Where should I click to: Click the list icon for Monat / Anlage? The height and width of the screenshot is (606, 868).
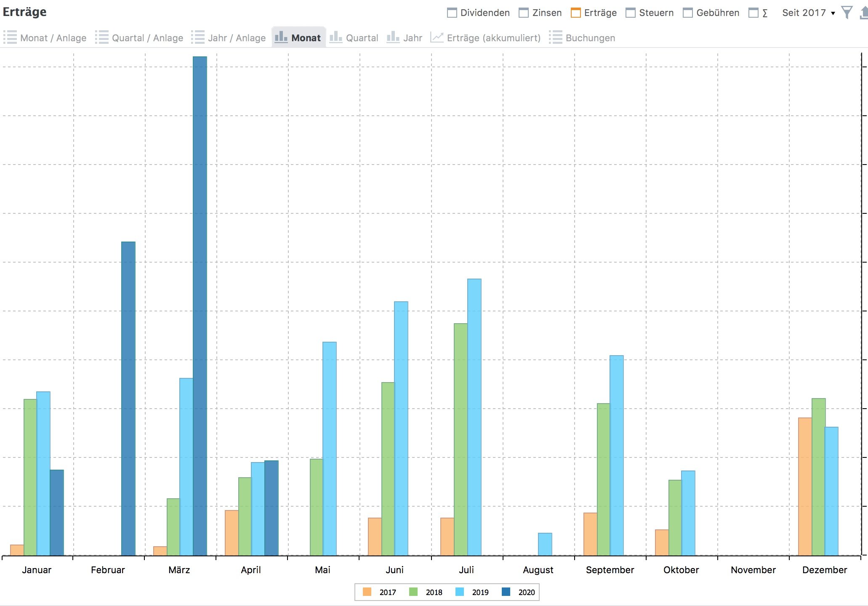coord(10,37)
